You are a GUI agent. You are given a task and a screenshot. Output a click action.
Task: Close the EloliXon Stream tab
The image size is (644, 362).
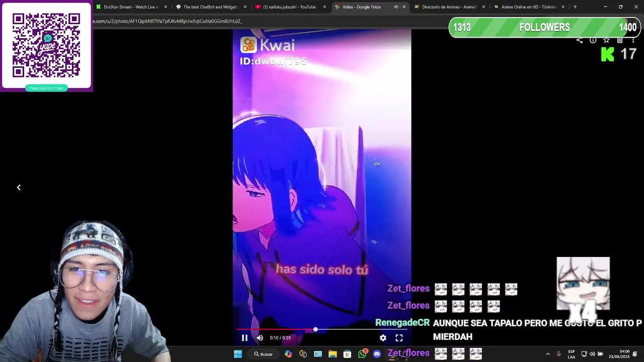(166, 7)
